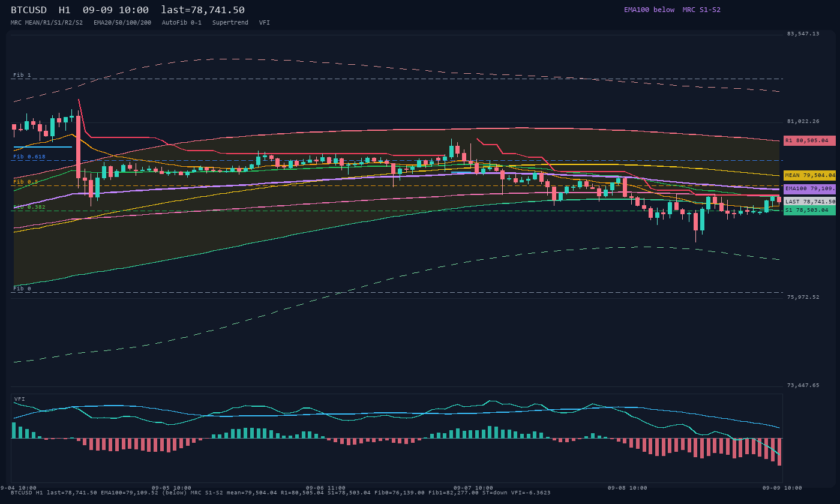Select the 09-08 10:00 time axis label

[628, 488]
